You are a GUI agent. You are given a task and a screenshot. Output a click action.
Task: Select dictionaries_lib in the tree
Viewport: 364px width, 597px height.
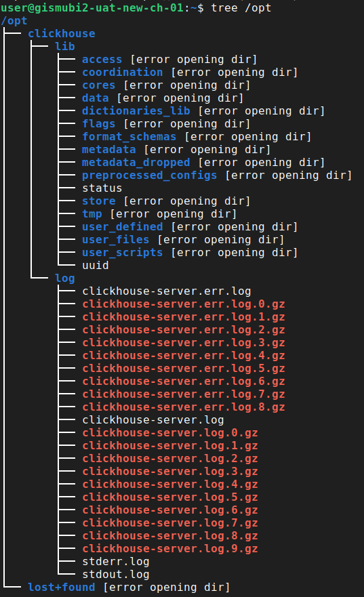pos(136,111)
